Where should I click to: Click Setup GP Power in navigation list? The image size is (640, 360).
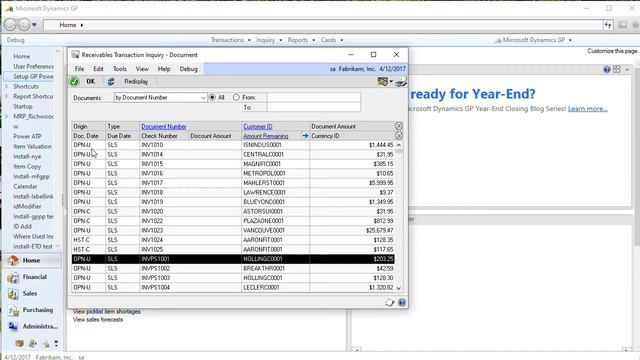coord(33,76)
